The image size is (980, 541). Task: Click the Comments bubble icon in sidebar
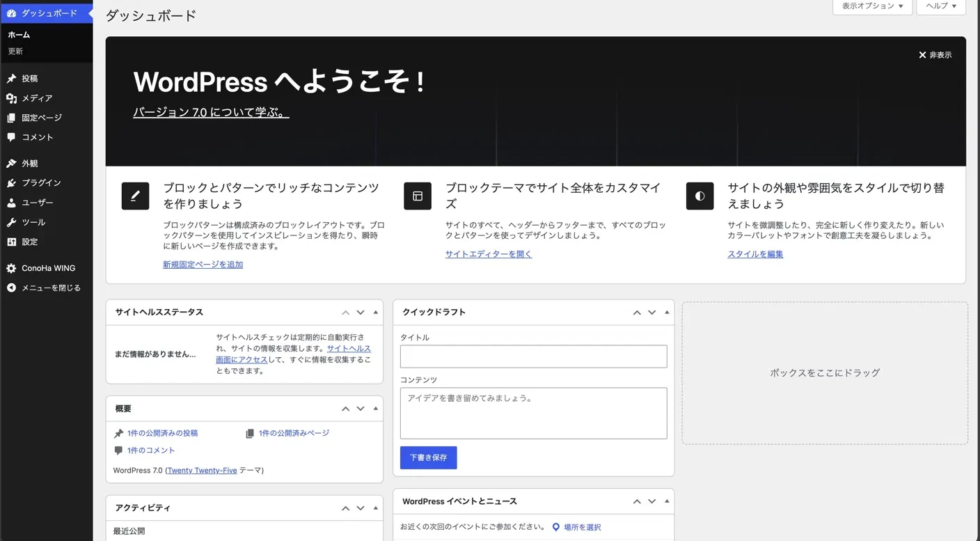coord(11,137)
